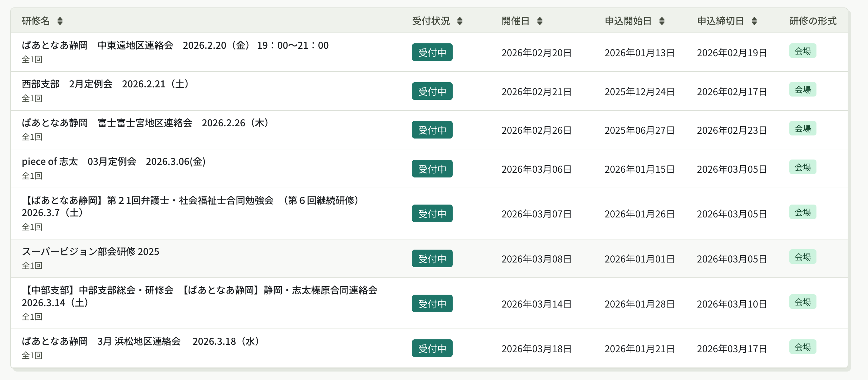Click 研修の形式 column header
The width and height of the screenshot is (868, 380).
point(812,21)
